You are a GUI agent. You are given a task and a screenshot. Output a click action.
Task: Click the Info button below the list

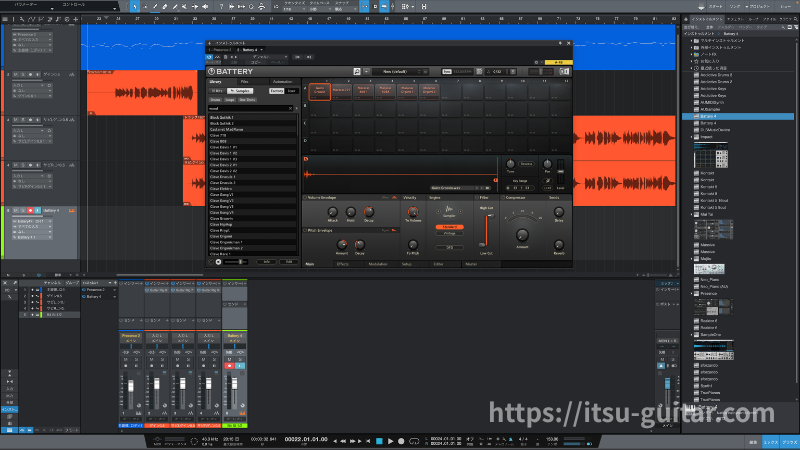point(266,262)
